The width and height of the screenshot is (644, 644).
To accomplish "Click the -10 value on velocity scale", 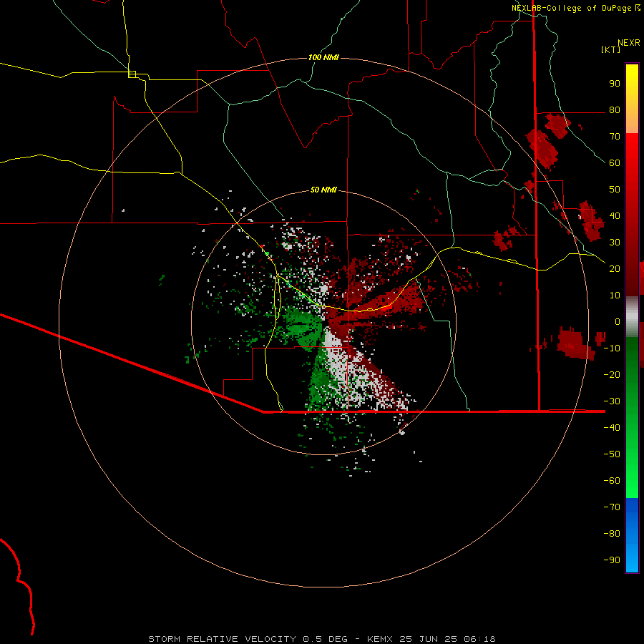I will [x=612, y=348].
